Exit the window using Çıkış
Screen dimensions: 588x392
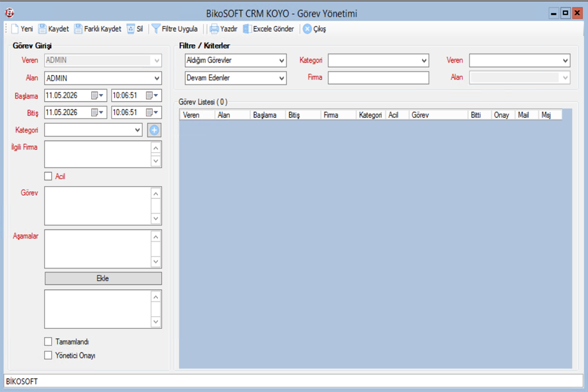click(x=315, y=29)
